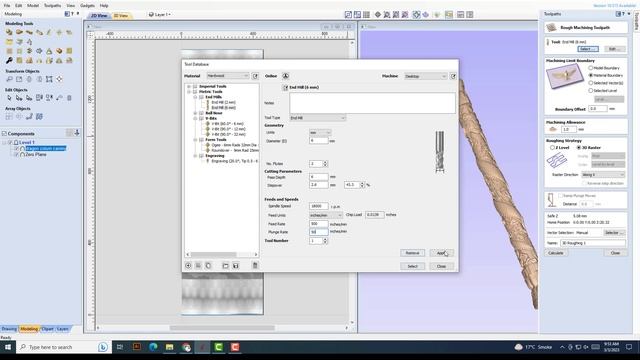Image resolution: width=640 pixels, height=360 pixels.
Task: Click Apply in Tool Database
Action: [441, 253]
